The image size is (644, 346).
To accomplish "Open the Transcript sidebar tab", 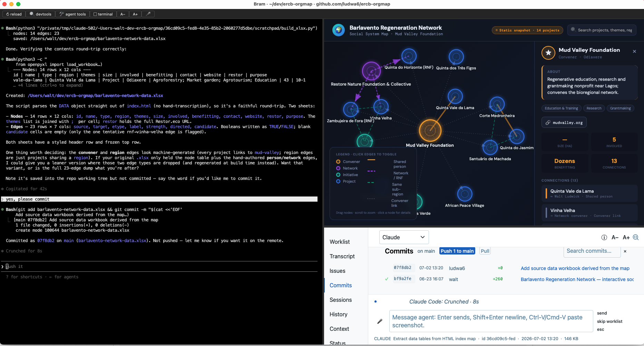I will tap(342, 256).
